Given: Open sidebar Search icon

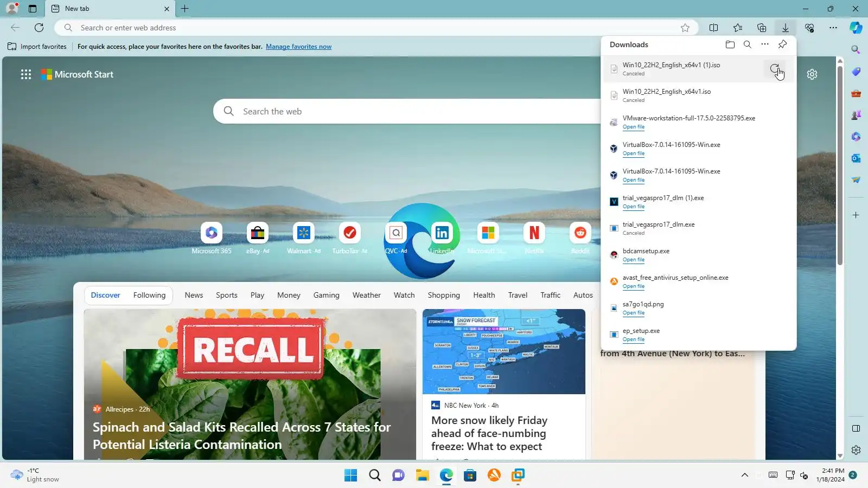Looking at the screenshot, I should (x=856, y=49).
